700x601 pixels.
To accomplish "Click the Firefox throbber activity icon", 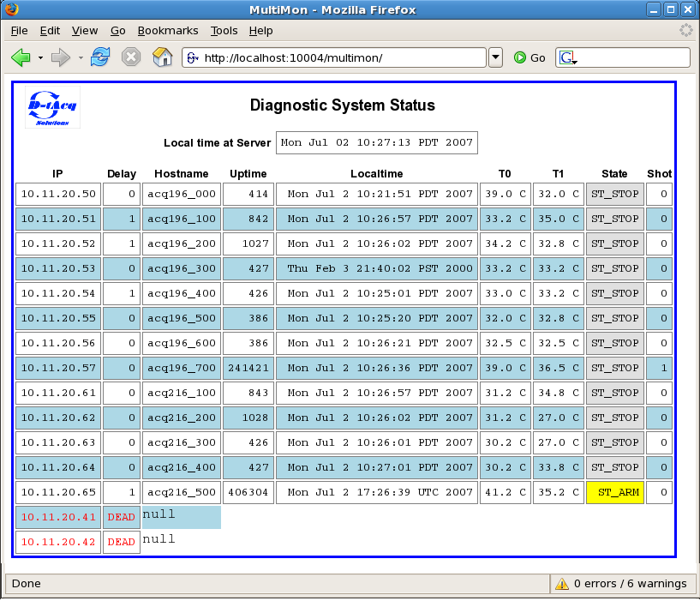I will pos(685,30).
